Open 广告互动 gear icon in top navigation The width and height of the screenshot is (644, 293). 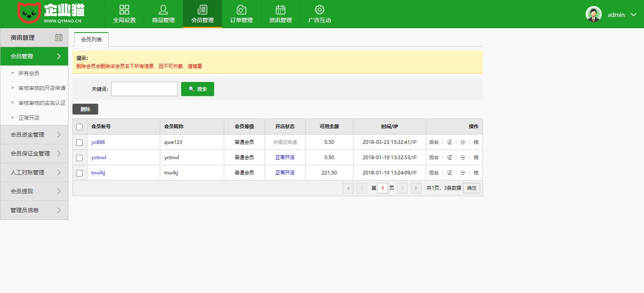pyautogui.click(x=320, y=10)
